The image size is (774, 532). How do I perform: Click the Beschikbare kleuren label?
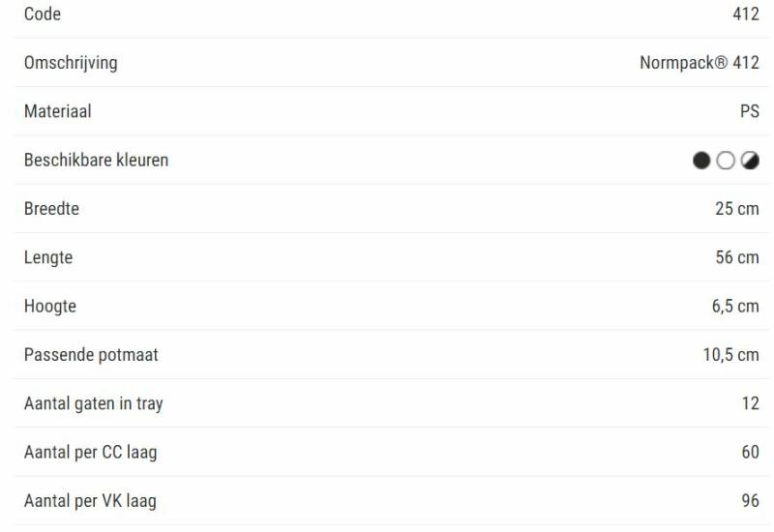coord(96,160)
